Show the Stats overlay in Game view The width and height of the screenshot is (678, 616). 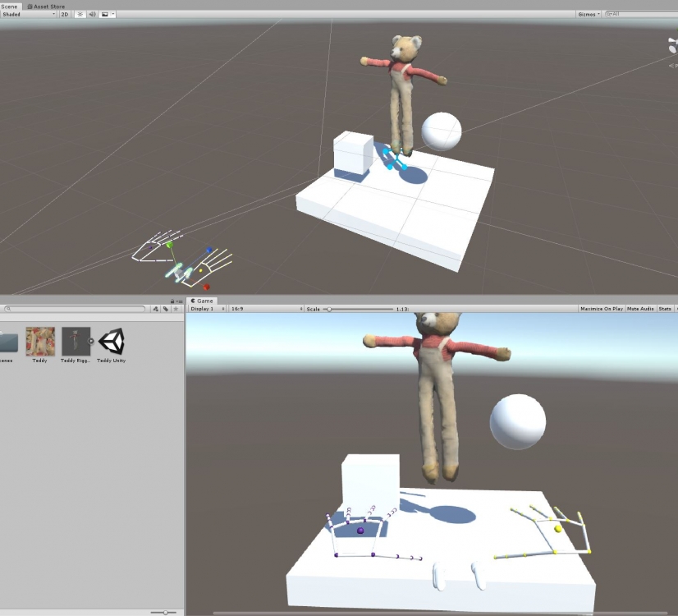coord(665,309)
